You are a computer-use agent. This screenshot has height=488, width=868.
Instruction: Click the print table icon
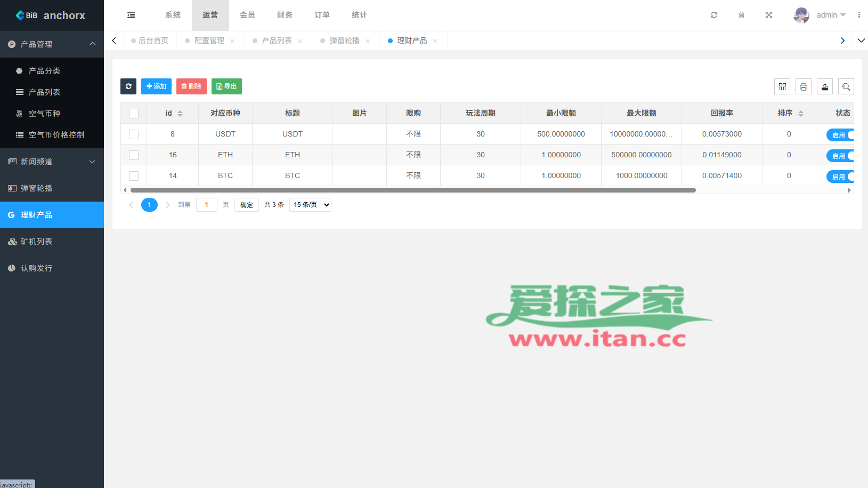[x=804, y=86]
